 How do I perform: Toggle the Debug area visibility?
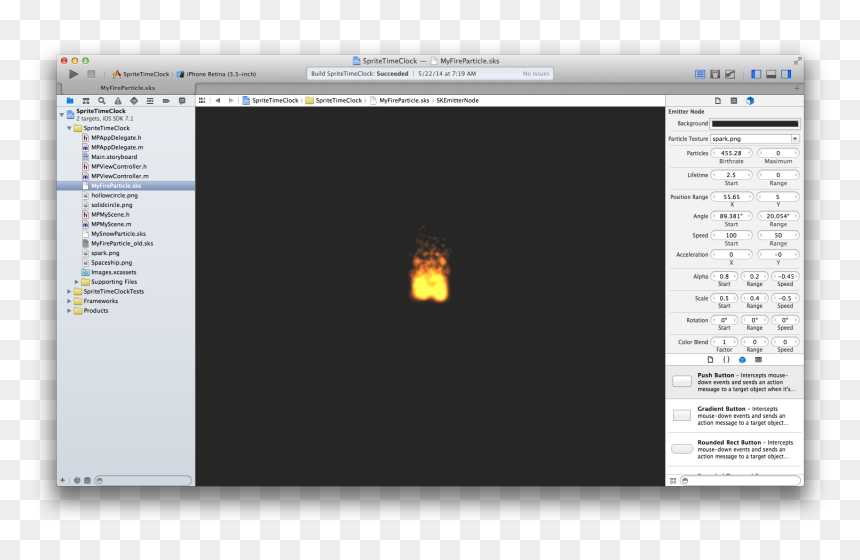tap(771, 74)
